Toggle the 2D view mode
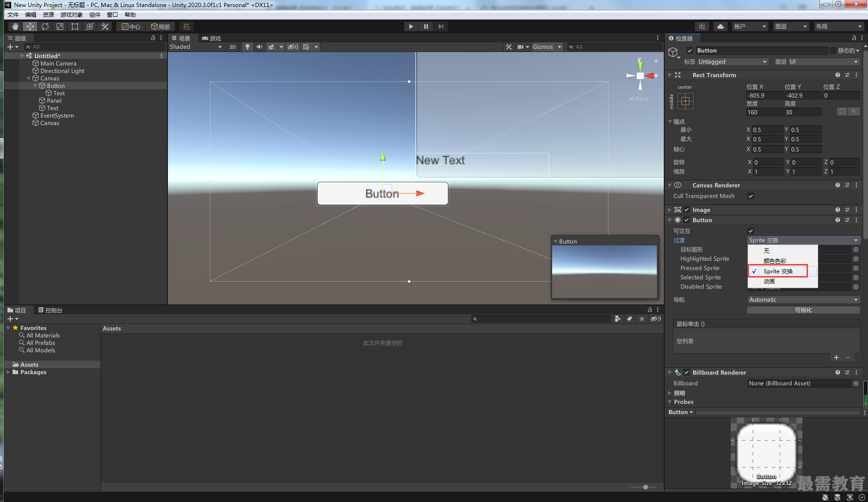 point(233,47)
